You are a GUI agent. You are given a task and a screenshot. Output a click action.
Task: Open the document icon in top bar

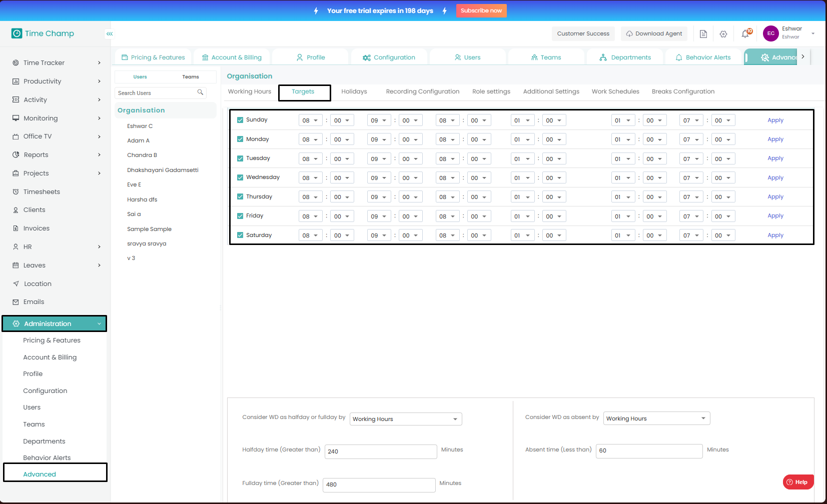(x=703, y=34)
